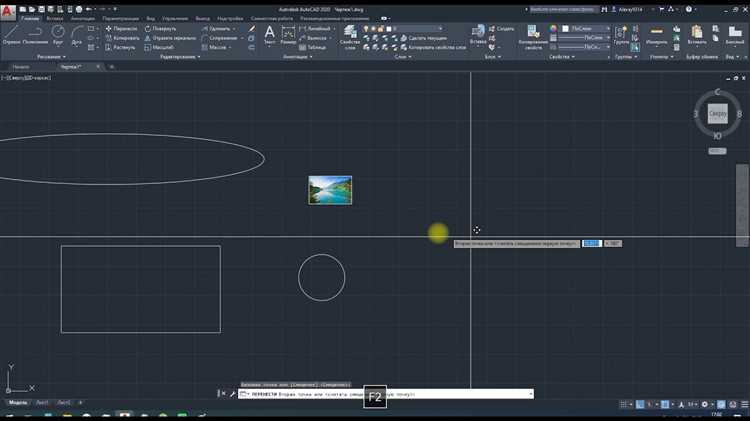Switch to the Модель layout tab

pyautogui.click(x=18, y=403)
